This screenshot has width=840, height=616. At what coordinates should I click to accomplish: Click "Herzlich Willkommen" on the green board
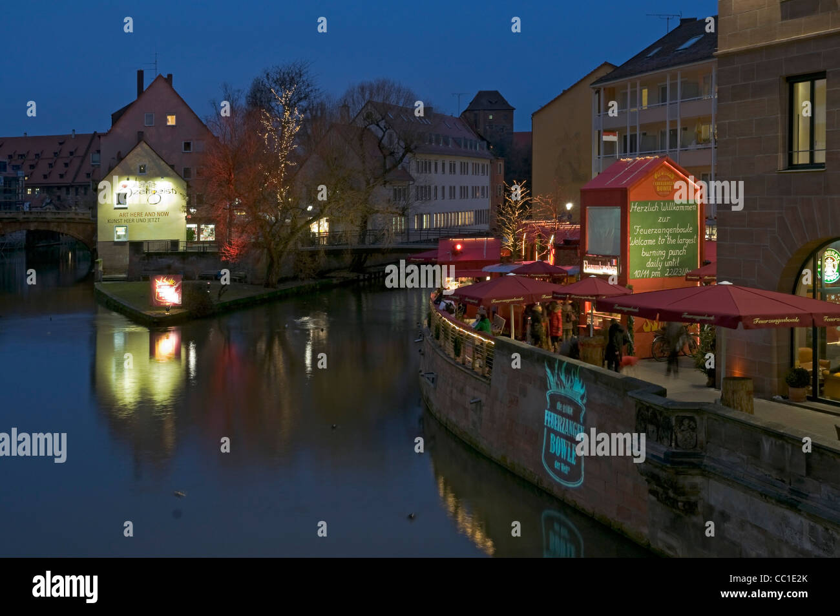click(663, 208)
